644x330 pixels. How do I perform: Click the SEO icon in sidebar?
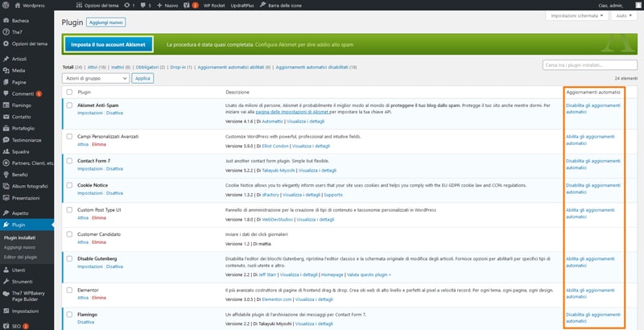[6, 326]
